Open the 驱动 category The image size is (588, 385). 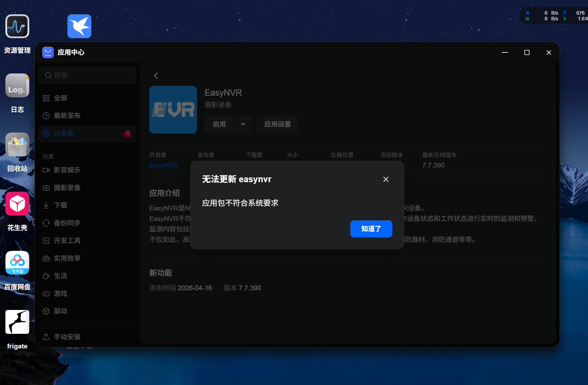(x=87, y=311)
